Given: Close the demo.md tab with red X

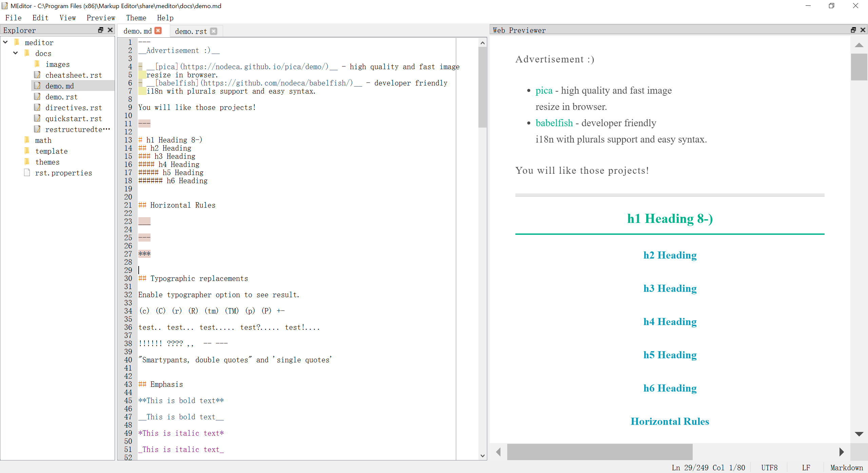Looking at the screenshot, I should [x=158, y=31].
